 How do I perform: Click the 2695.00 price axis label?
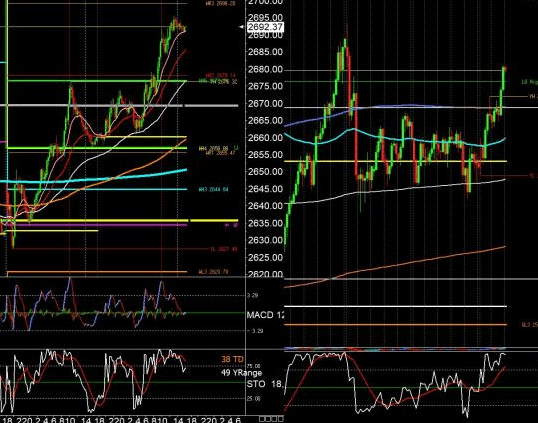(x=265, y=18)
